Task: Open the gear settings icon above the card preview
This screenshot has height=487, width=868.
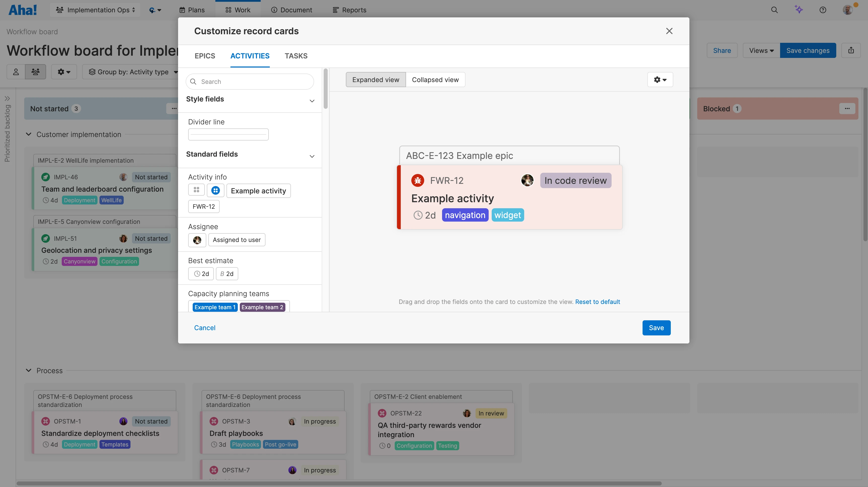Action: click(x=660, y=80)
